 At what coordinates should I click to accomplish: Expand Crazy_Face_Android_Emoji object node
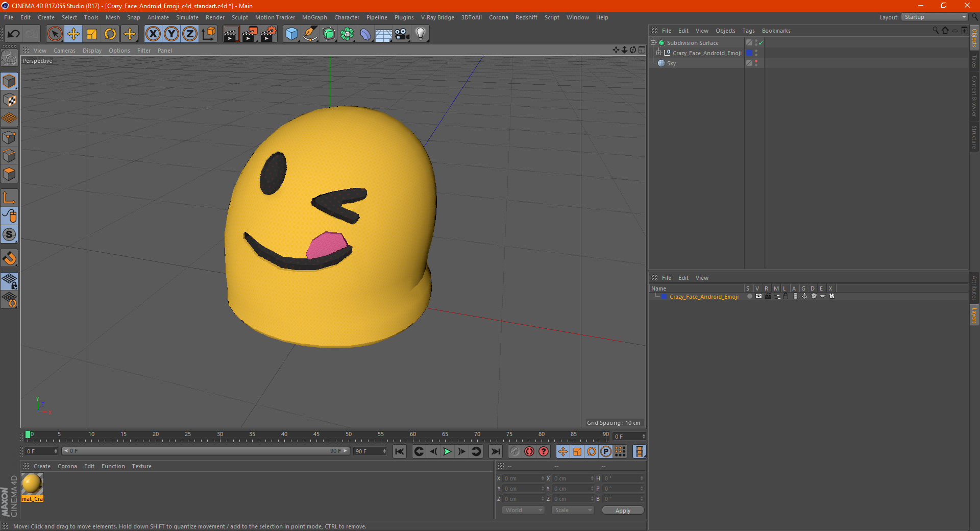tap(659, 53)
